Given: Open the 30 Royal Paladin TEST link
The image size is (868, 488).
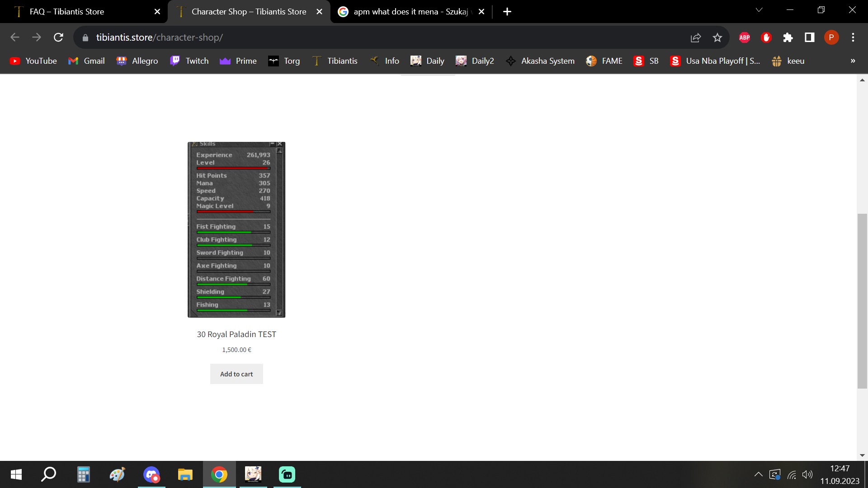Looking at the screenshot, I should pyautogui.click(x=236, y=334).
